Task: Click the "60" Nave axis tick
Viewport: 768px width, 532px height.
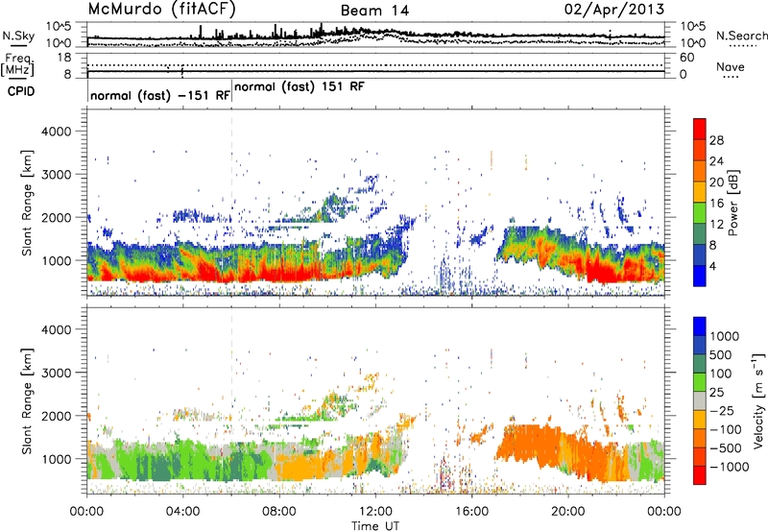Action: [x=686, y=58]
